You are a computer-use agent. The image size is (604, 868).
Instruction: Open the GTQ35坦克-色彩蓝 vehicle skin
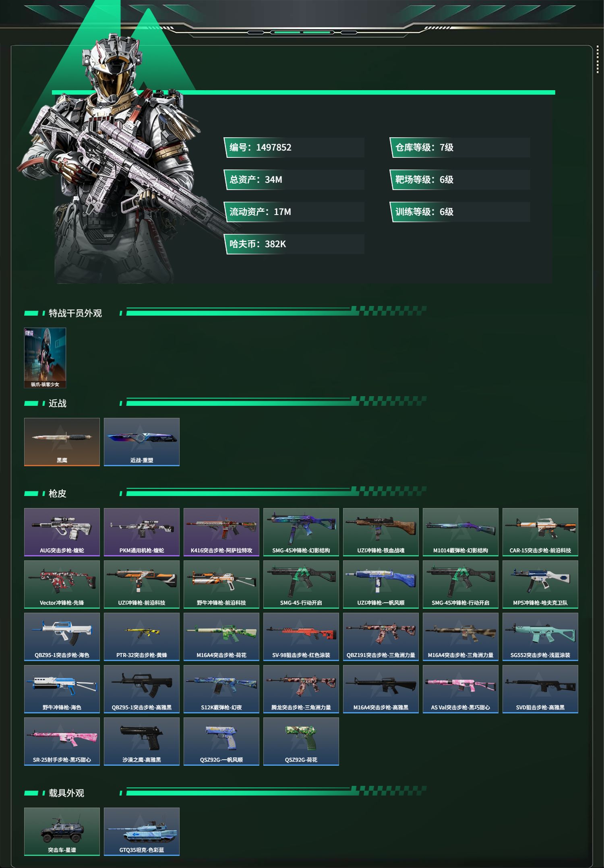pyautogui.click(x=142, y=831)
